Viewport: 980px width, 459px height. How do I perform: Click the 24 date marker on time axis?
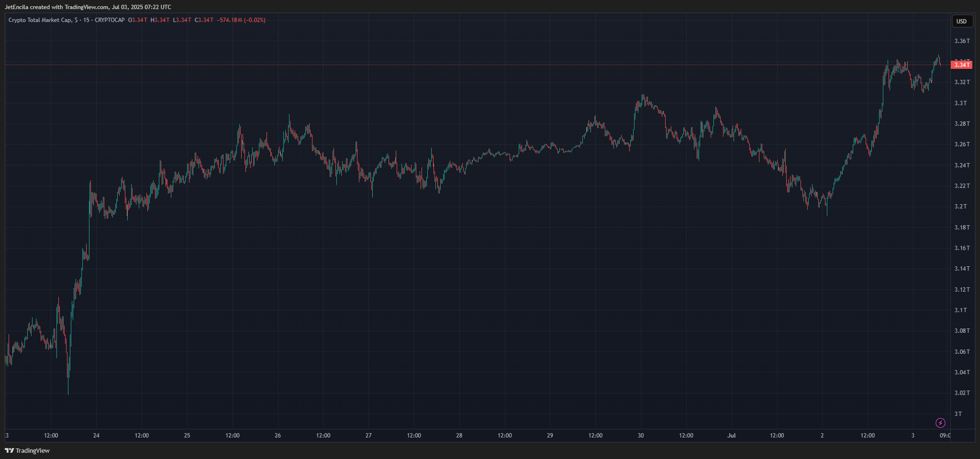pos(96,436)
